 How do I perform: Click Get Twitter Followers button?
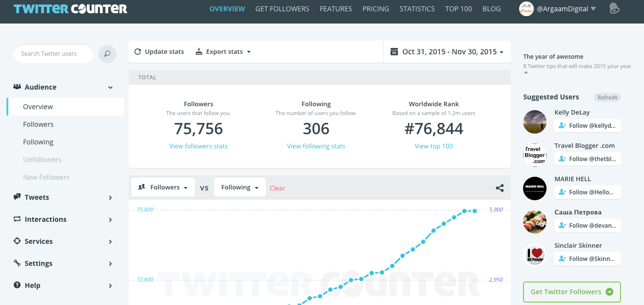coord(572,292)
